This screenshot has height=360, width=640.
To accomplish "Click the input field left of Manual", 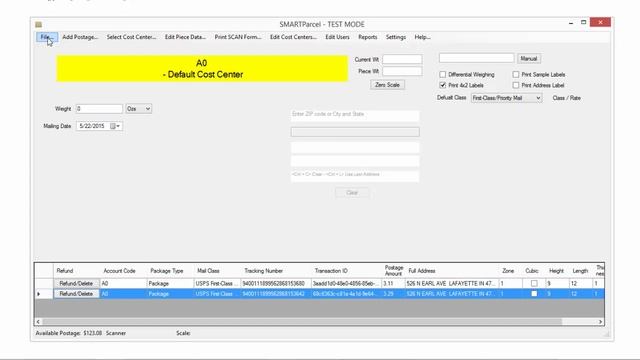I will coord(476,58).
